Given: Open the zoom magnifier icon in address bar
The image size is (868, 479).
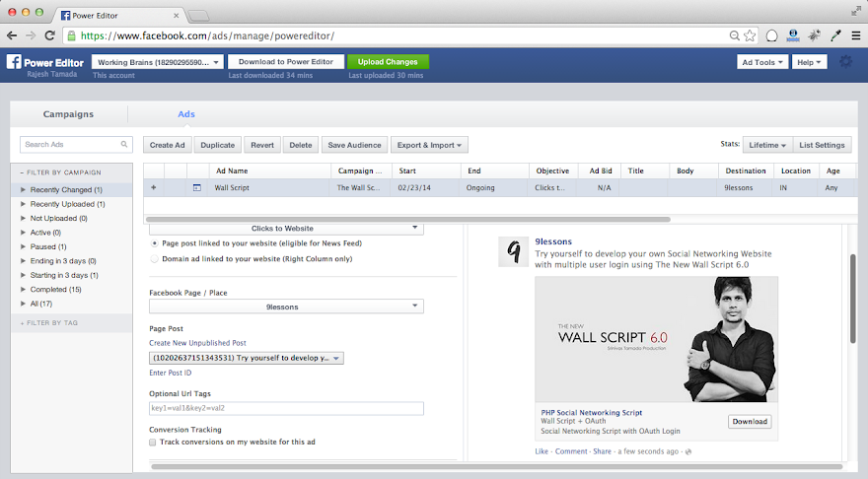Looking at the screenshot, I should pyautogui.click(x=735, y=35).
